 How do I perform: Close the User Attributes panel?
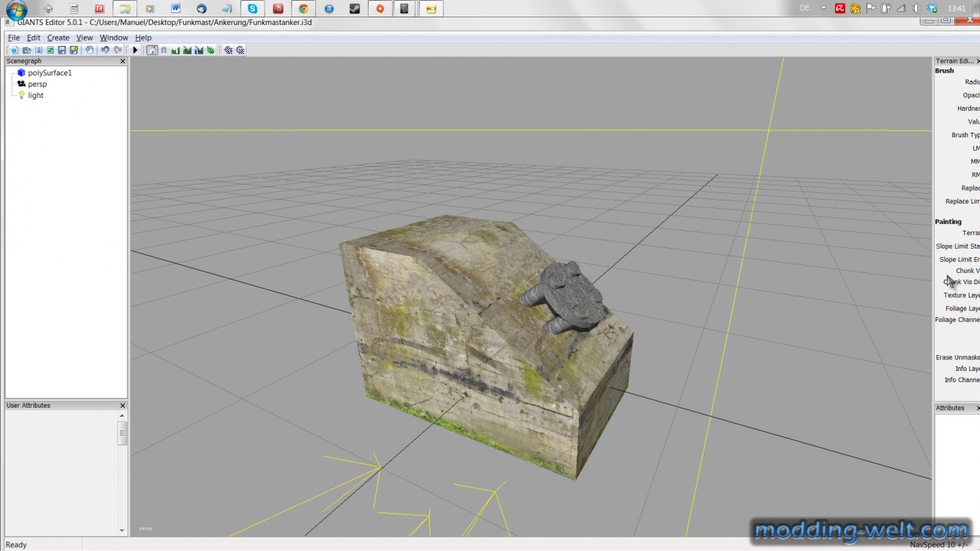(123, 406)
